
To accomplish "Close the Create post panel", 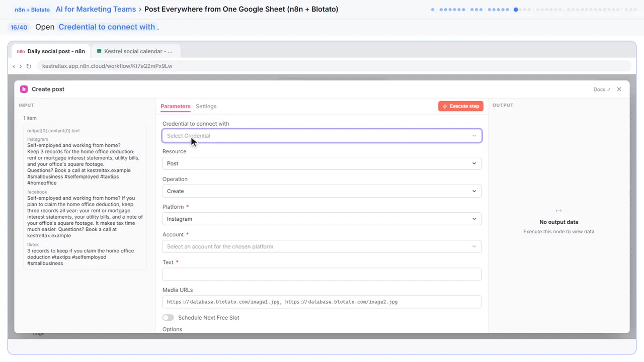I will coord(619,89).
